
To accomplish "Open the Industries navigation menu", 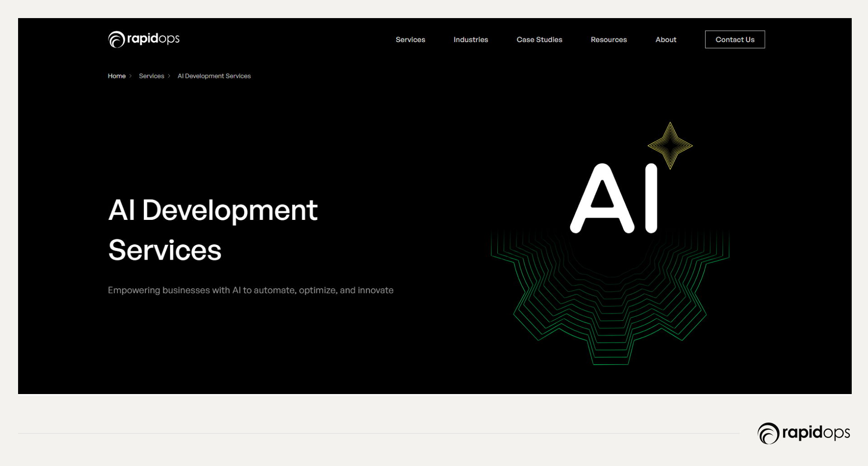I will (471, 40).
